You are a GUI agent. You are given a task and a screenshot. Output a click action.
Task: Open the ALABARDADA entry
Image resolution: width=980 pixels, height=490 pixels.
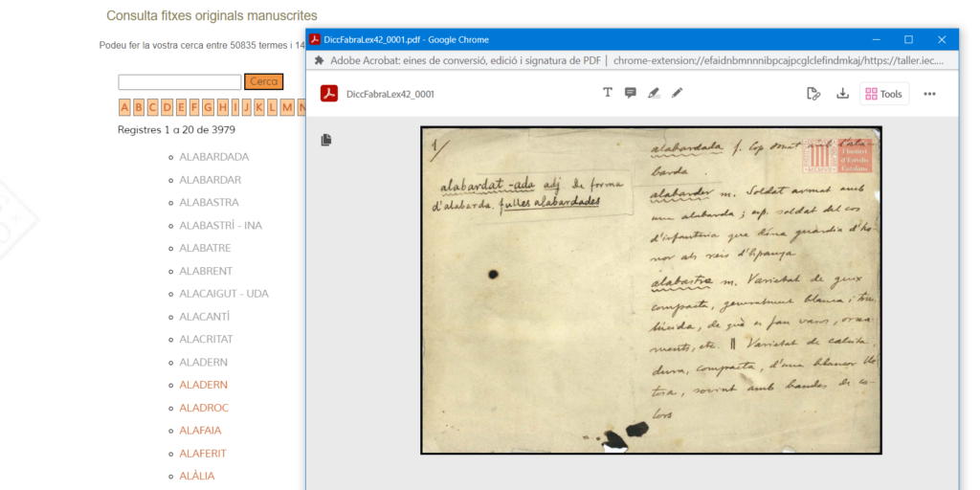pos(213,157)
